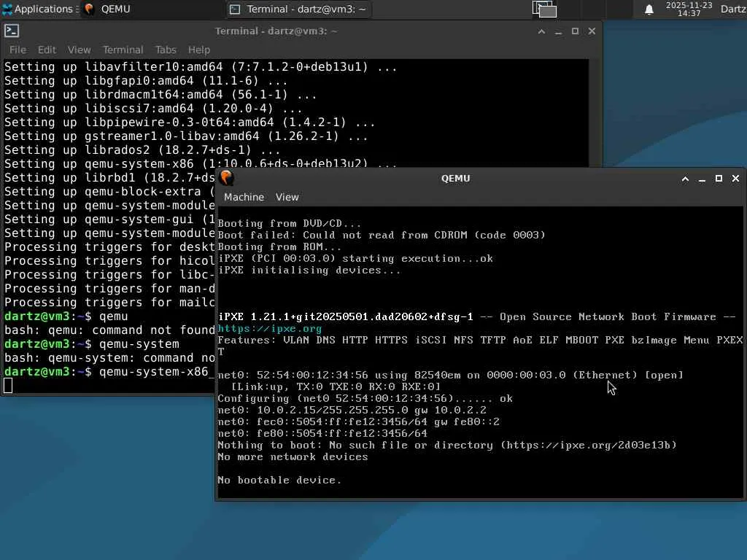Switch to Terminal - dartz@vm3 taskbar button
This screenshot has width=747, height=560.
tap(298, 9)
